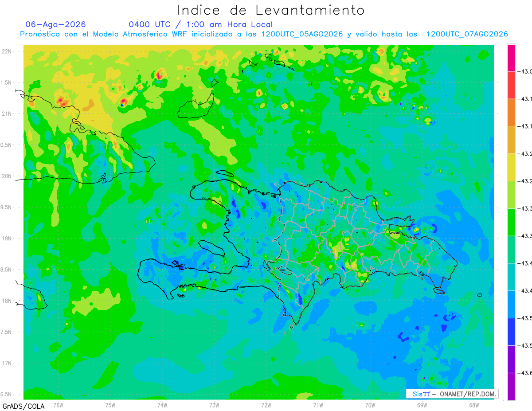This screenshot has width=532, height=411.
Task: Pick the lime yellow-green legend swatch
Action: point(511,195)
